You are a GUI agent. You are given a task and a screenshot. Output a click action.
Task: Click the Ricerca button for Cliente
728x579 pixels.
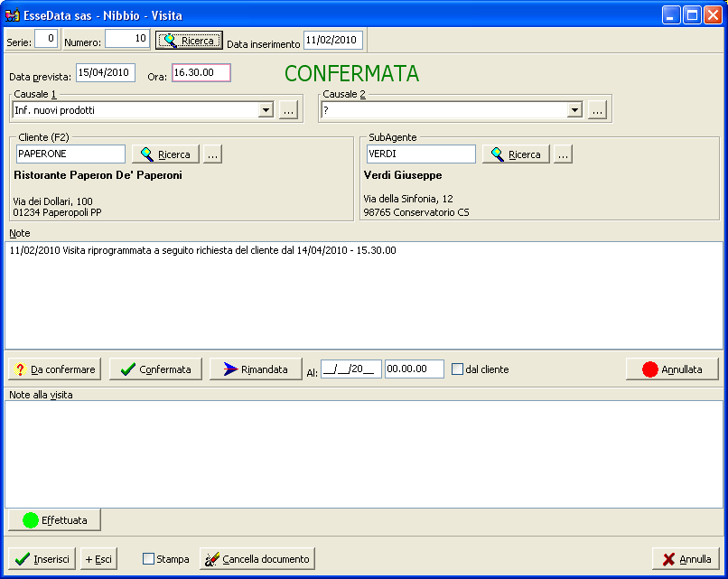[165, 154]
